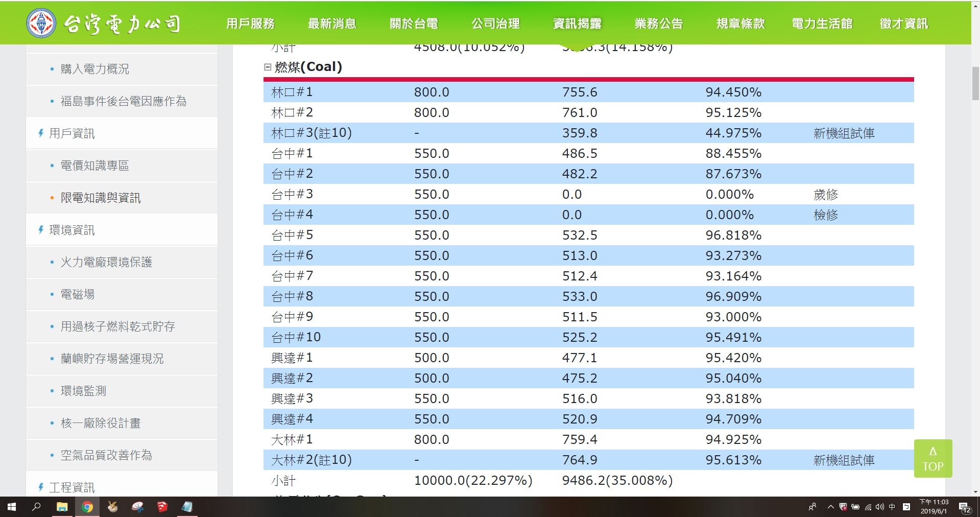Open 火力電廠環境保護 link
Image resolution: width=980 pixels, height=517 pixels.
coord(106,262)
